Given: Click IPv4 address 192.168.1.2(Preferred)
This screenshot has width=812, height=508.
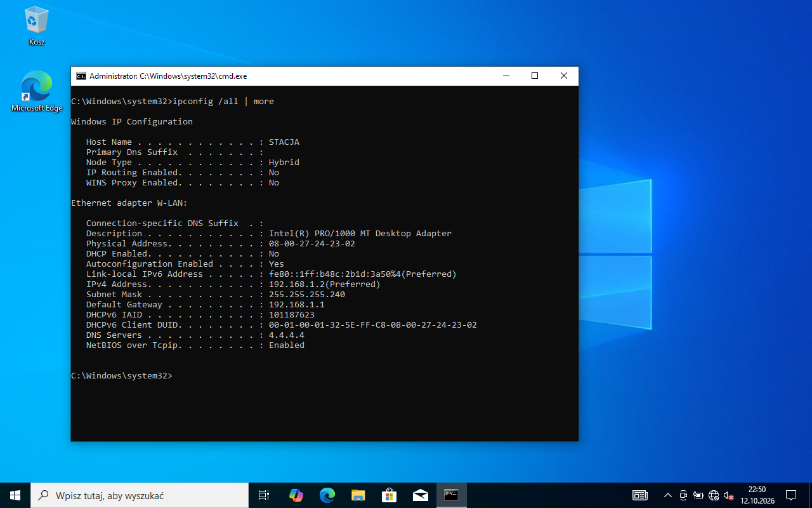Looking at the screenshot, I should [325, 284].
